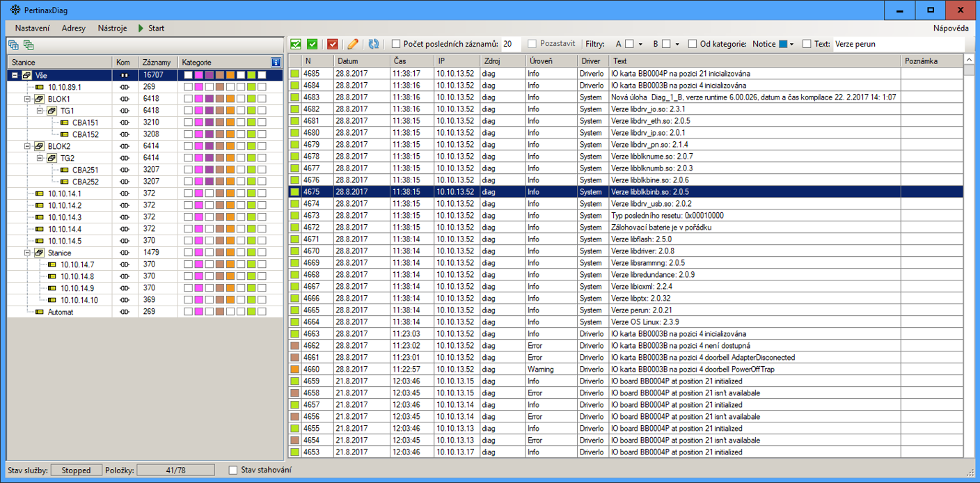Click the blue info icon in Kategorie header
Screen dimensions: 980x483
tap(276, 63)
